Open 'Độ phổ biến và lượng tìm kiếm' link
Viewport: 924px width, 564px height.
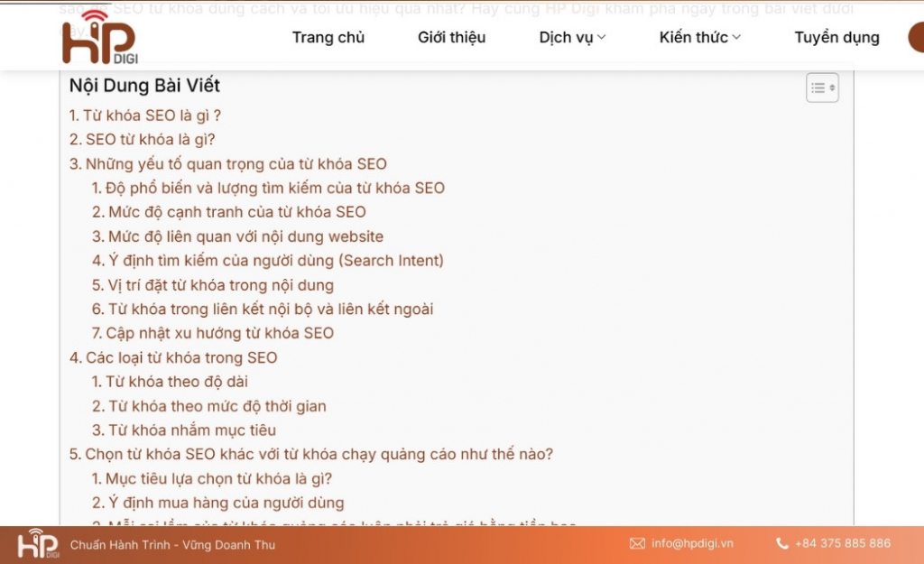(x=268, y=188)
